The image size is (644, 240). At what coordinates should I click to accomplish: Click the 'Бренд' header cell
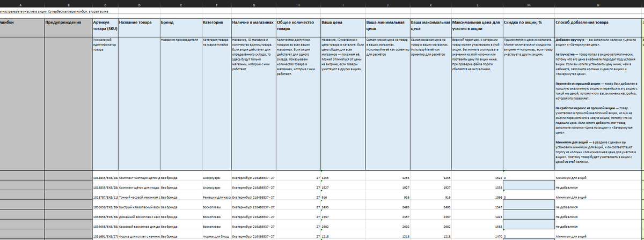pos(180,27)
